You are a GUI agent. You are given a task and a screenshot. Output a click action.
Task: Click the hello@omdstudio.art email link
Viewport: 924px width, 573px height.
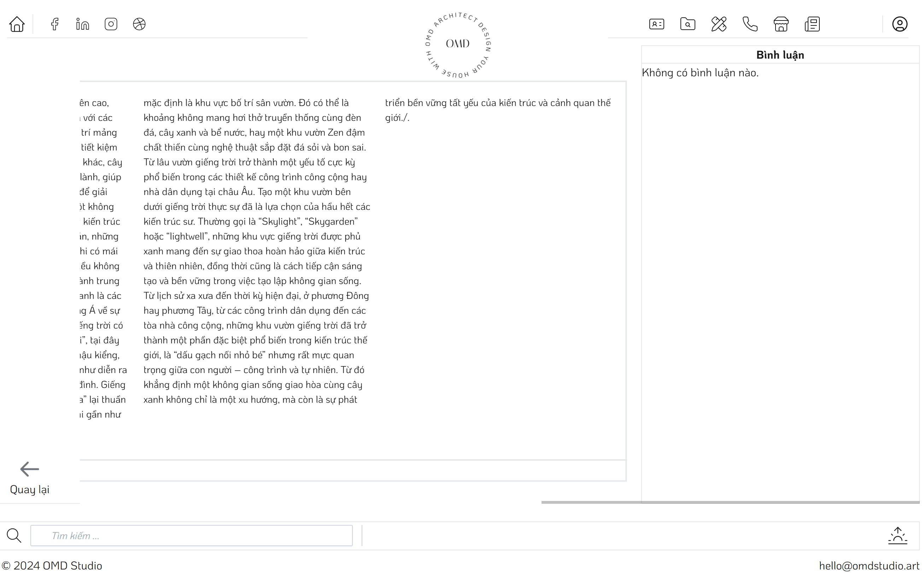pos(869,566)
